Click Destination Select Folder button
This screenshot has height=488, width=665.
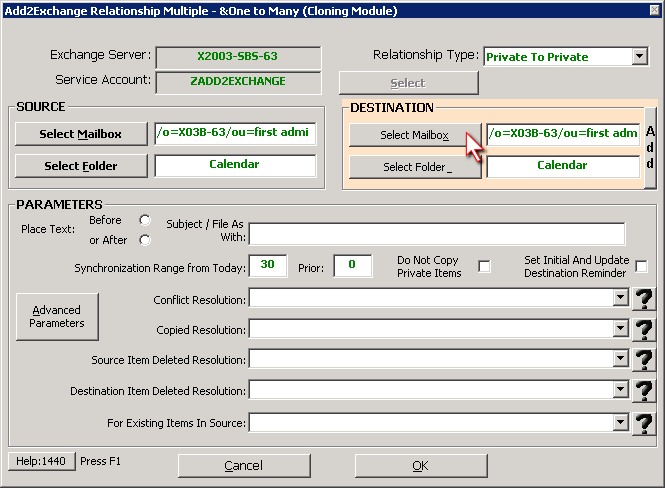coord(415,167)
